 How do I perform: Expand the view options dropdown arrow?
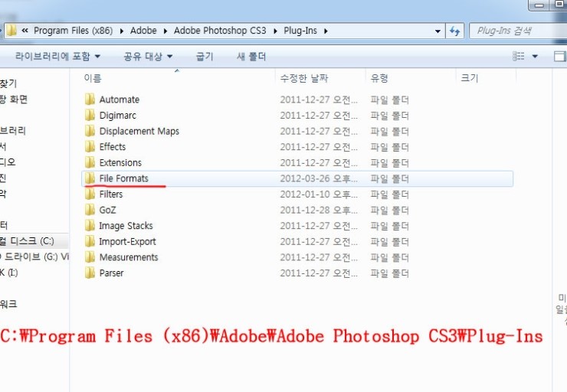[535, 57]
